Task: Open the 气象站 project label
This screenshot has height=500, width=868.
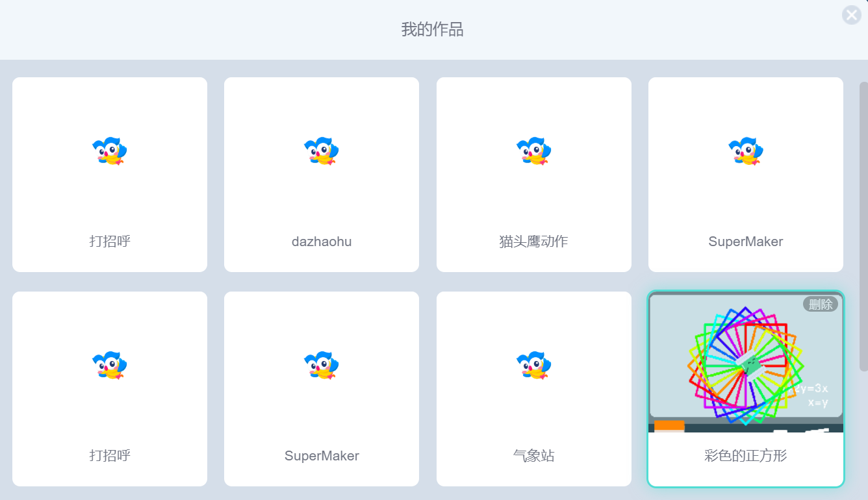Action: tap(534, 456)
